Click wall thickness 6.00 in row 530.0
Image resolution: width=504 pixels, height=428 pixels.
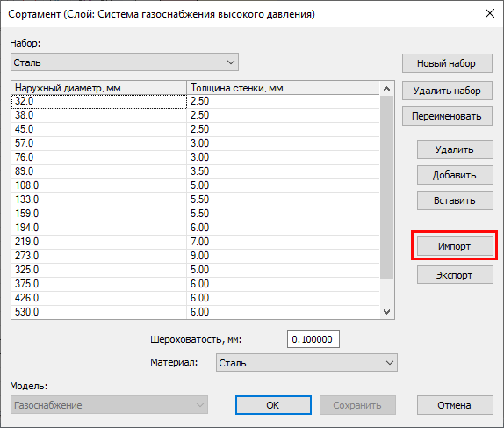(283, 312)
